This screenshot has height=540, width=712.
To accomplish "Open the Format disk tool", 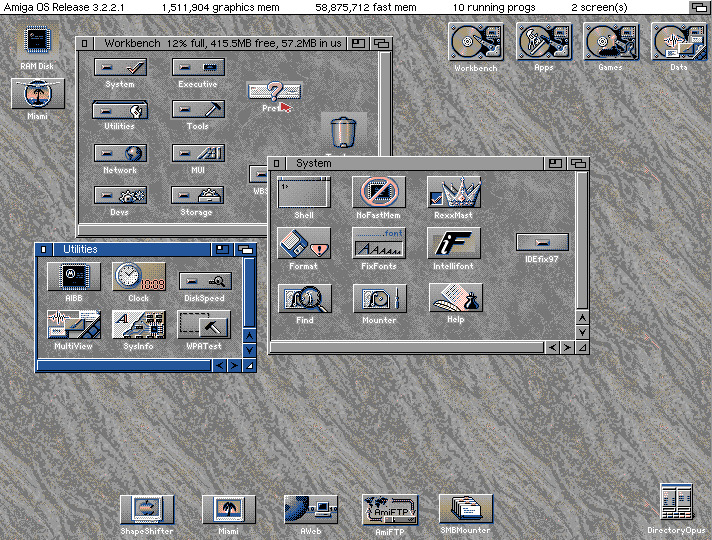I will [304, 243].
